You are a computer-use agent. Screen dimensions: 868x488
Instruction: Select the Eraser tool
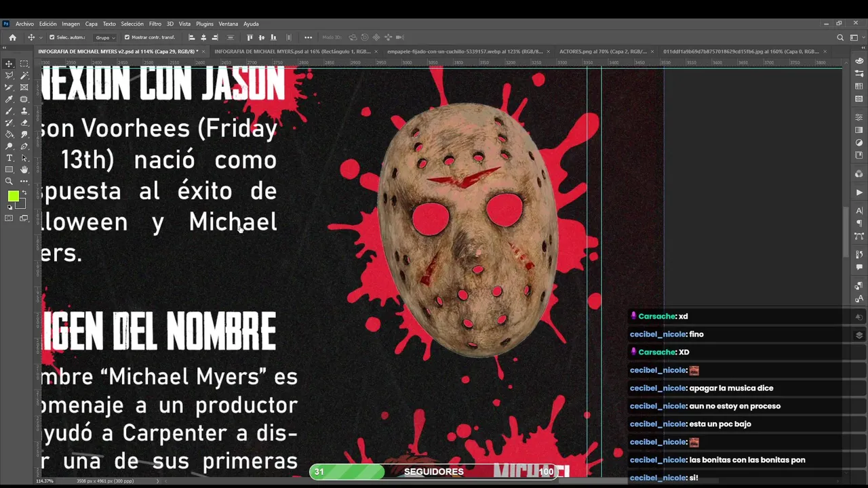[24, 123]
